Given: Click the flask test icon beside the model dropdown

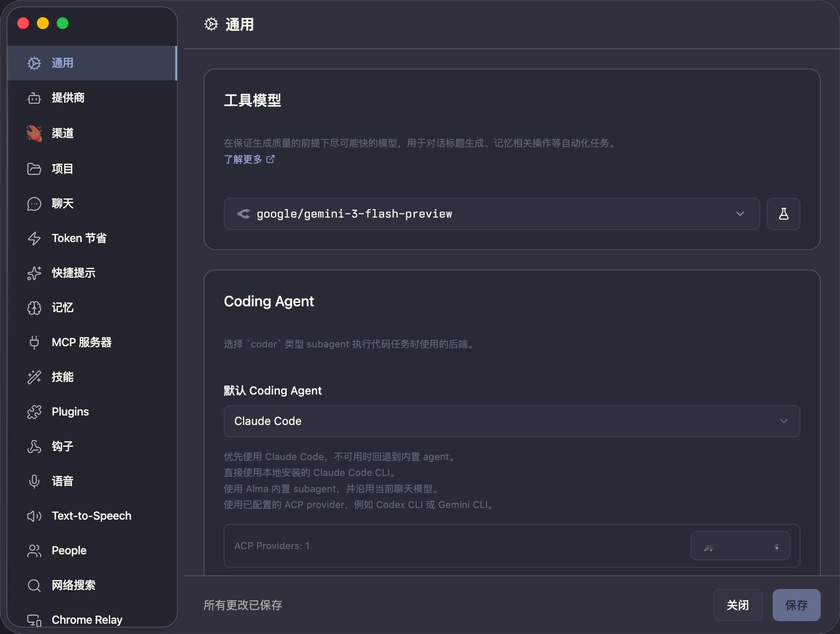Looking at the screenshot, I should 783,214.
